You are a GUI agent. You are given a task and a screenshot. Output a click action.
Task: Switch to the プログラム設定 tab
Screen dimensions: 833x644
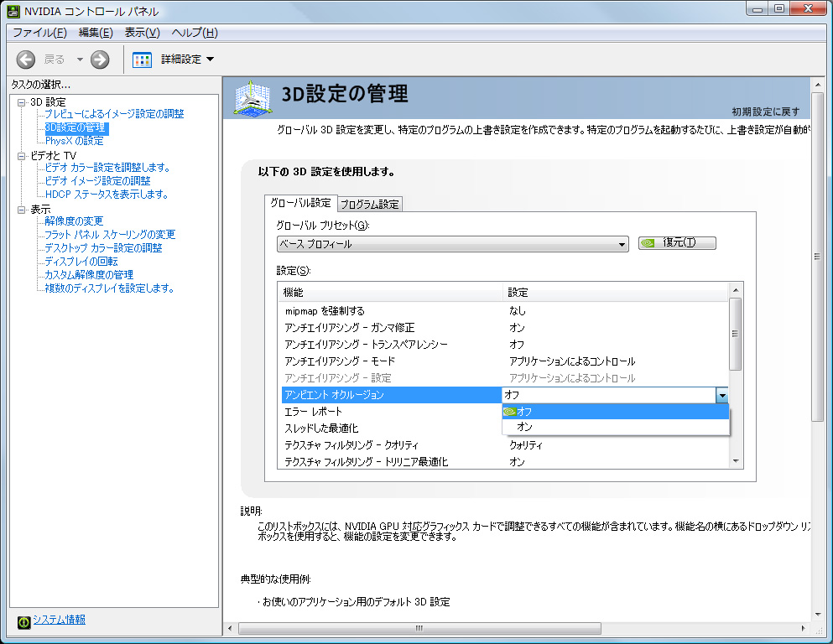point(370,204)
